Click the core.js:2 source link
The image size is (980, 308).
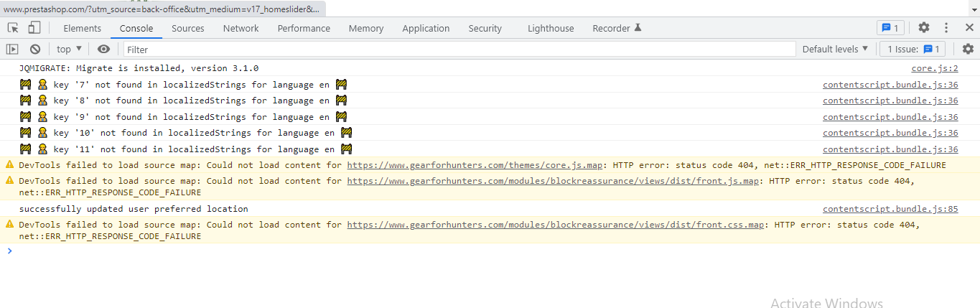click(935, 68)
